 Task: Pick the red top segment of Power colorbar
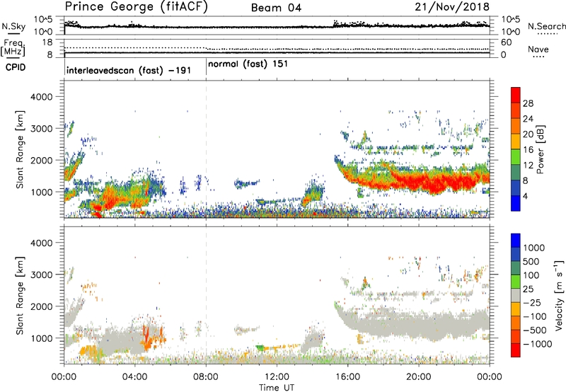[x=516, y=96]
